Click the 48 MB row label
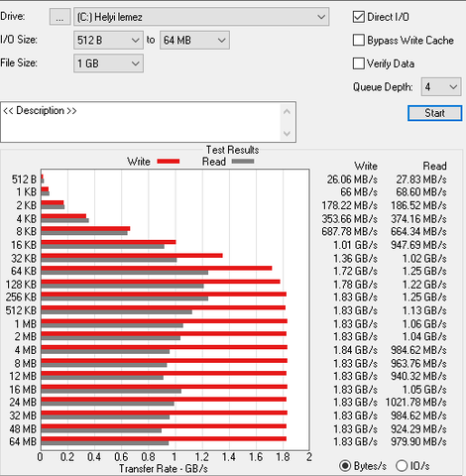The width and height of the screenshot is (466, 476). 23,429
